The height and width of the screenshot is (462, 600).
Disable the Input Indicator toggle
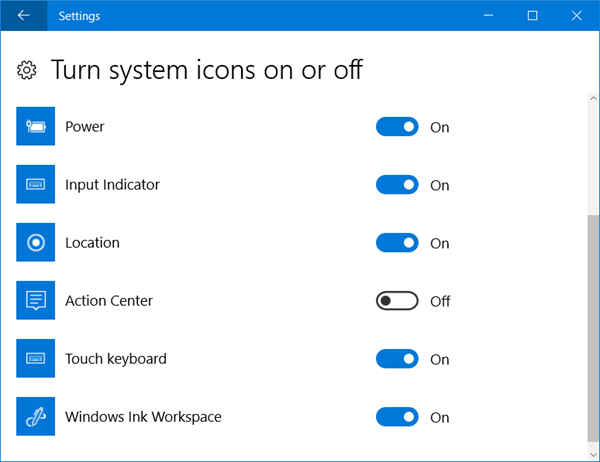(397, 185)
